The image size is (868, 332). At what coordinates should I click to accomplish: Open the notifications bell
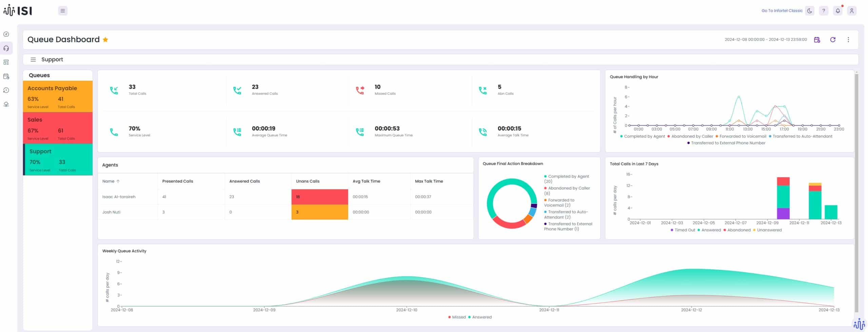click(x=837, y=11)
